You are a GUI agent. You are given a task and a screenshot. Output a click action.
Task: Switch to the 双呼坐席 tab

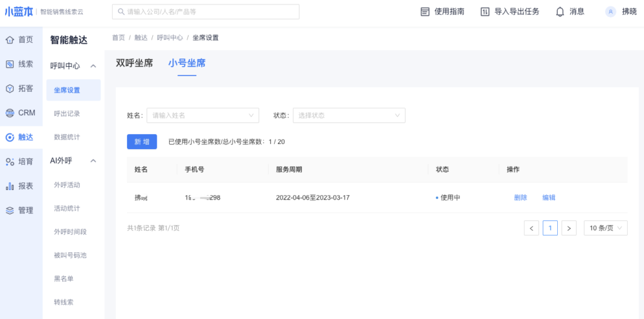tap(134, 63)
